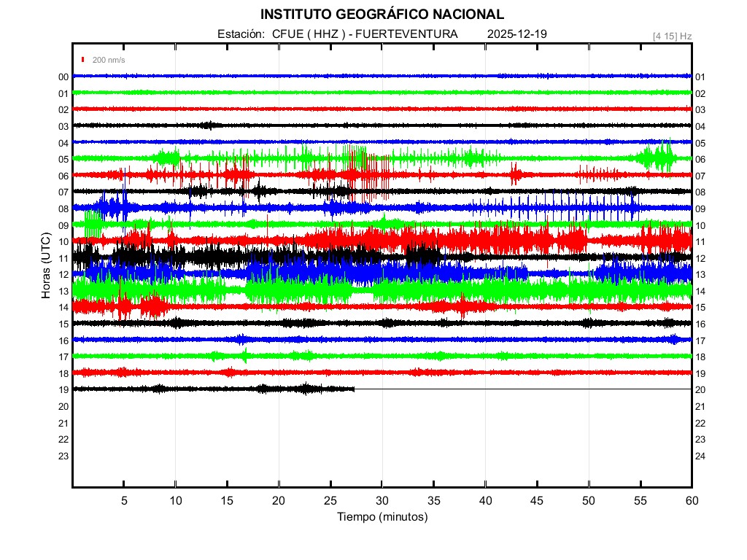Click the 60 minute tick label

pos(692,501)
